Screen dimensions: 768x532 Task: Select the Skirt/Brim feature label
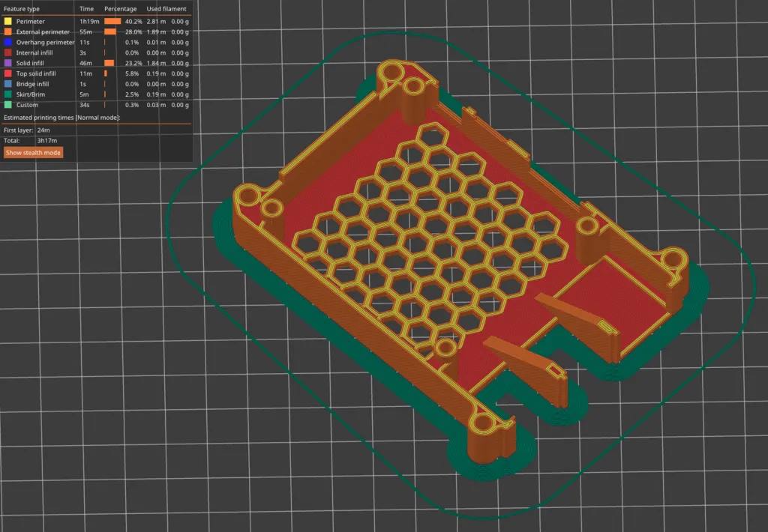[x=30, y=94]
